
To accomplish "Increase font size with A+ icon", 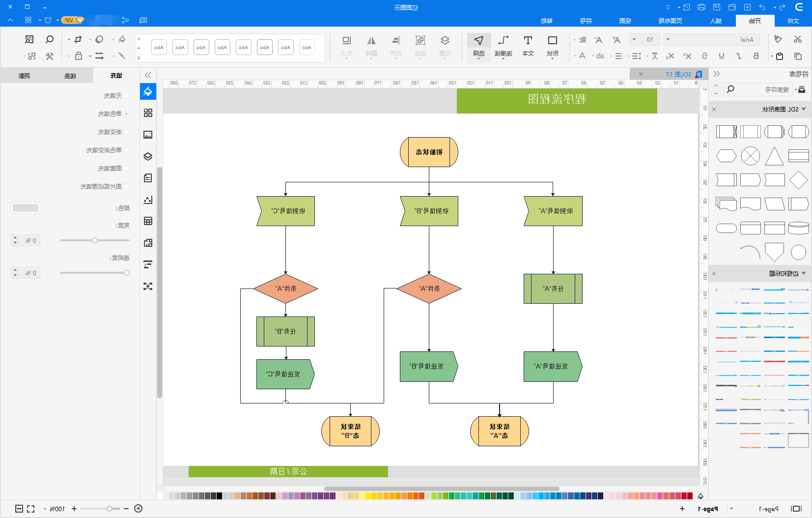I will 616,40.
